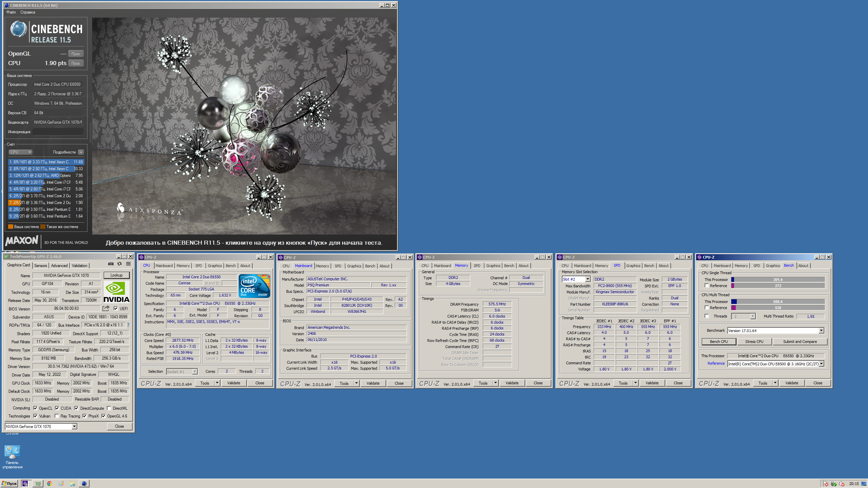
Task: Enable the Threads checkbox in CPU-Z Bench
Action: pyautogui.click(x=707, y=316)
